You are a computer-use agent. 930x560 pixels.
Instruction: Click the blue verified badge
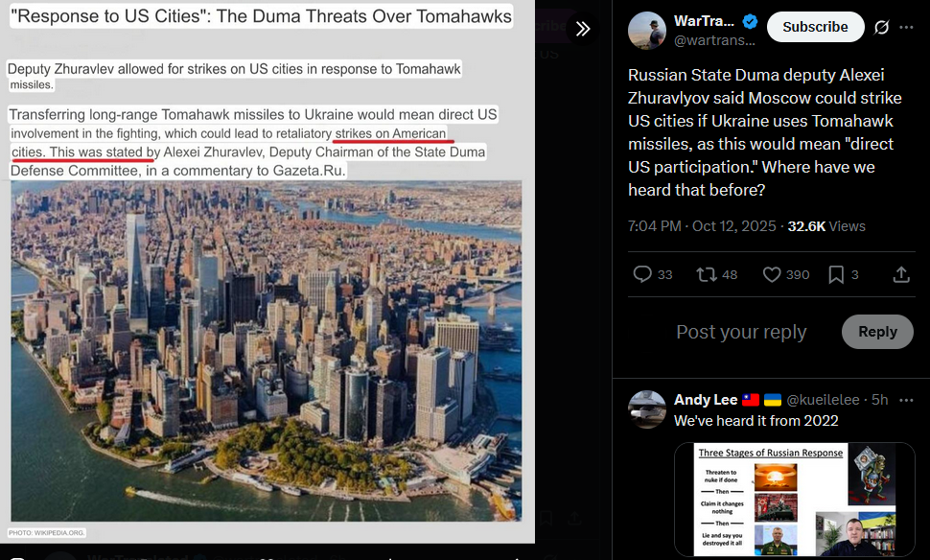[x=750, y=21]
